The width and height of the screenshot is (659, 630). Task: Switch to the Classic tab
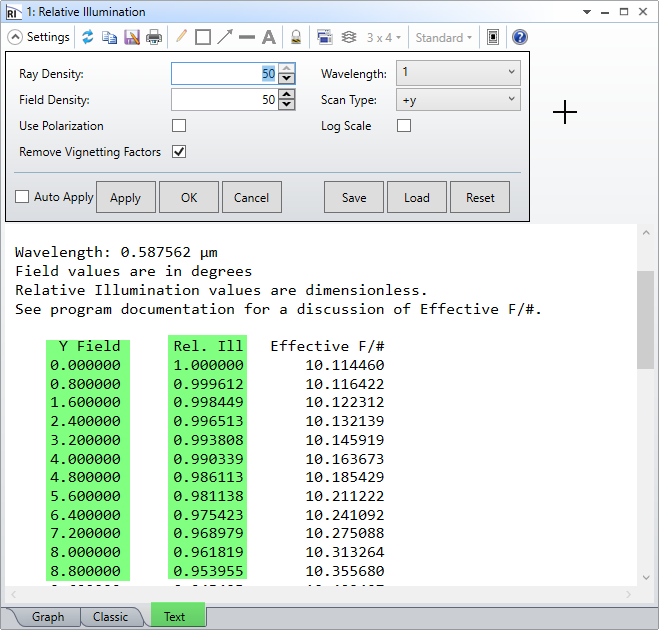[x=111, y=617]
